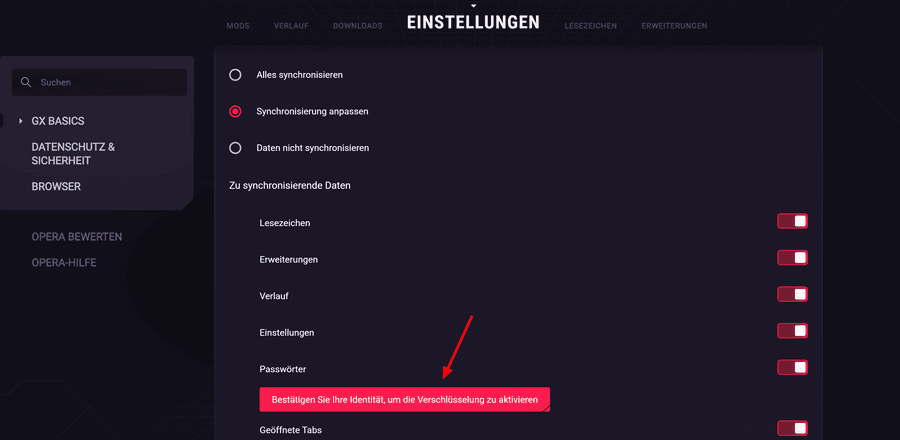Click Bestätigen Sie Ihre Identität button

click(405, 400)
